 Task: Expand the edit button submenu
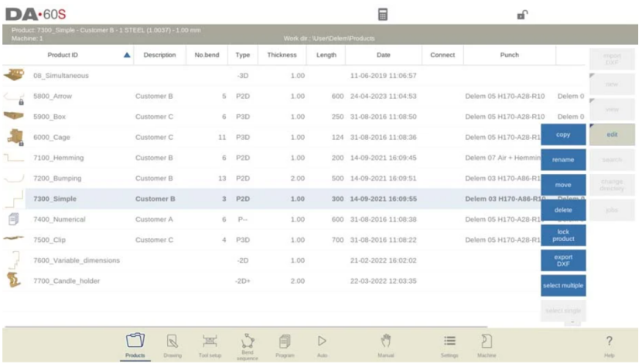click(x=612, y=134)
